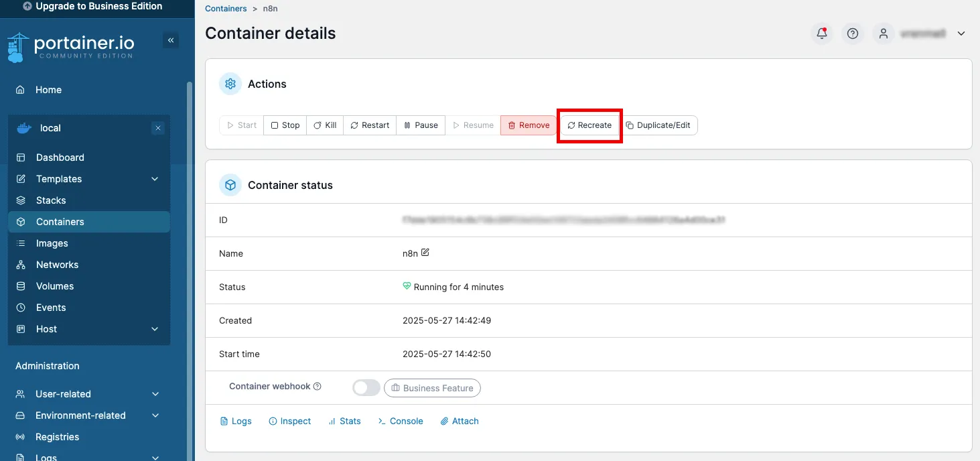
Task: Click the Business Feature badge
Action: (x=432, y=388)
